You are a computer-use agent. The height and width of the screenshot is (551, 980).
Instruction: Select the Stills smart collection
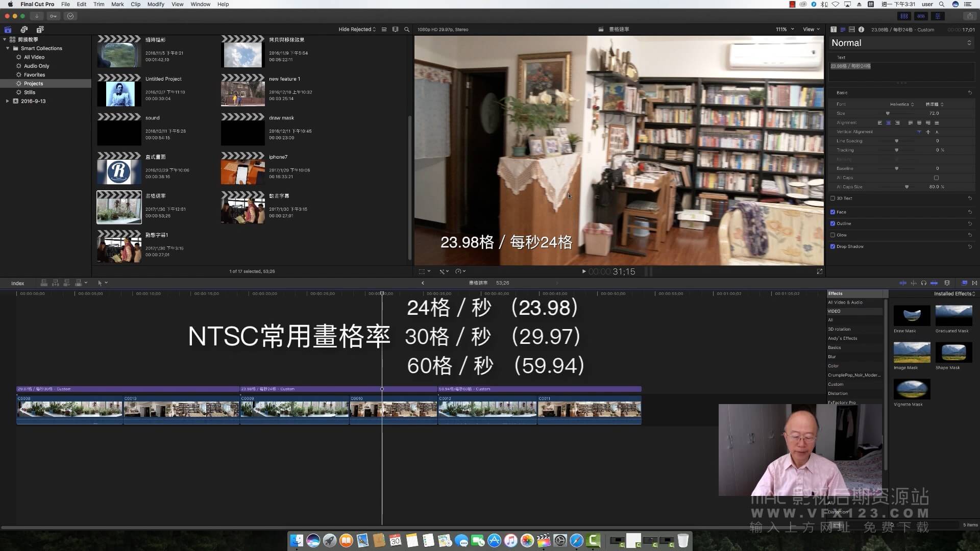click(30, 93)
